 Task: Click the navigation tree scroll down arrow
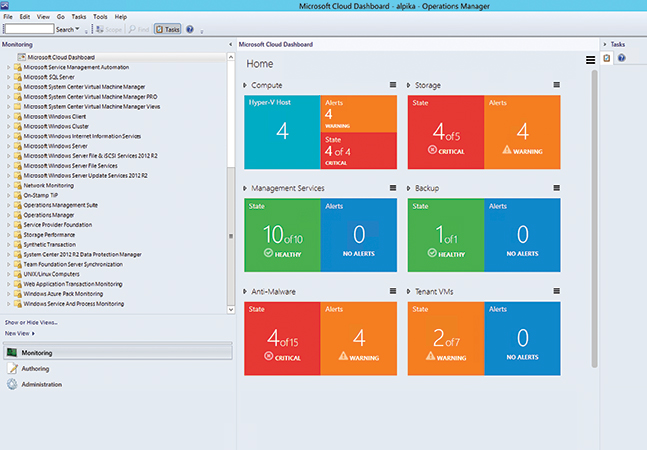point(231,309)
